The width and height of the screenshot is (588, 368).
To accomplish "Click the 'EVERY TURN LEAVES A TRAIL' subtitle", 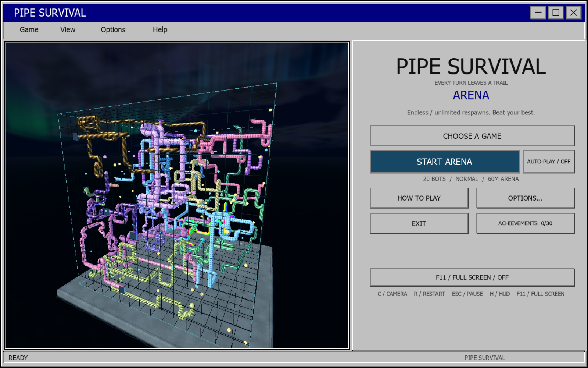I will pos(471,83).
